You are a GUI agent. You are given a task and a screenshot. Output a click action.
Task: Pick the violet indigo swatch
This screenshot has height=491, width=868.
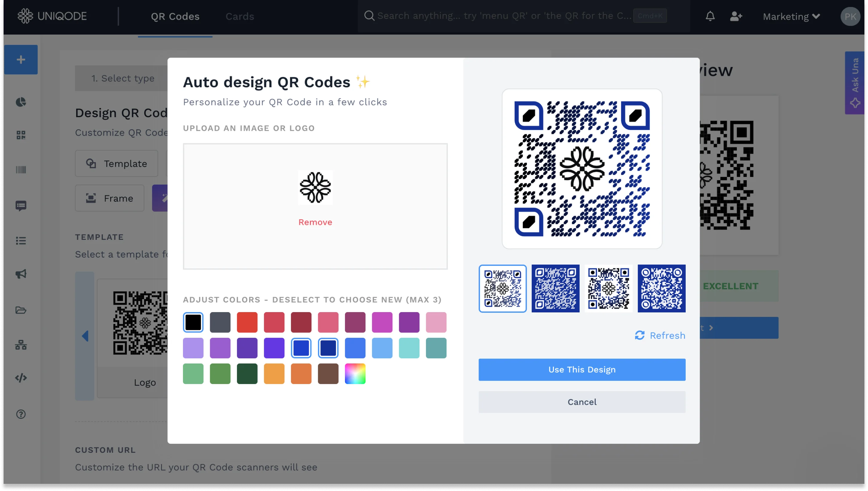pyautogui.click(x=274, y=348)
